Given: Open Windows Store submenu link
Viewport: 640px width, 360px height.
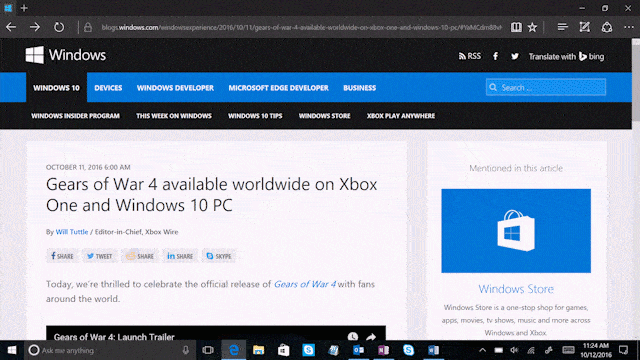Looking at the screenshot, I should pos(324,116).
